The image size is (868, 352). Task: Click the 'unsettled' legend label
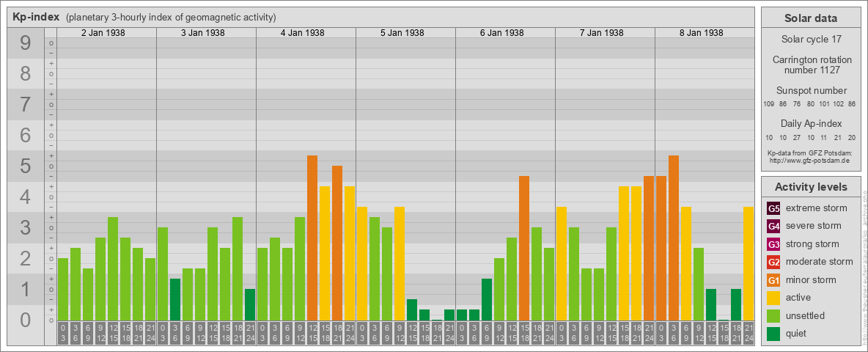[x=806, y=315]
